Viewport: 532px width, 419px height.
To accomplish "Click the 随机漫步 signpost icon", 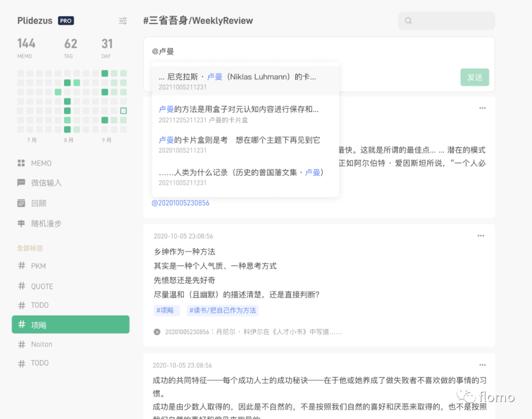I will 21,224.
